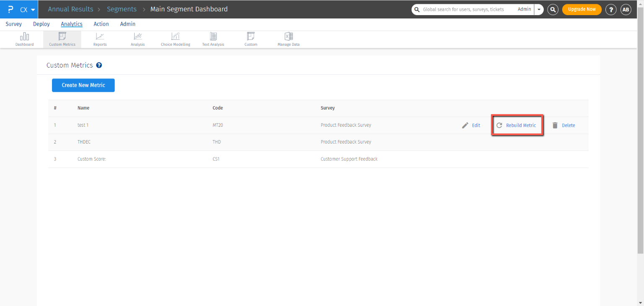The width and height of the screenshot is (644, 306).
Task: Click the MT20 code cell
Action: click(217, 125)
